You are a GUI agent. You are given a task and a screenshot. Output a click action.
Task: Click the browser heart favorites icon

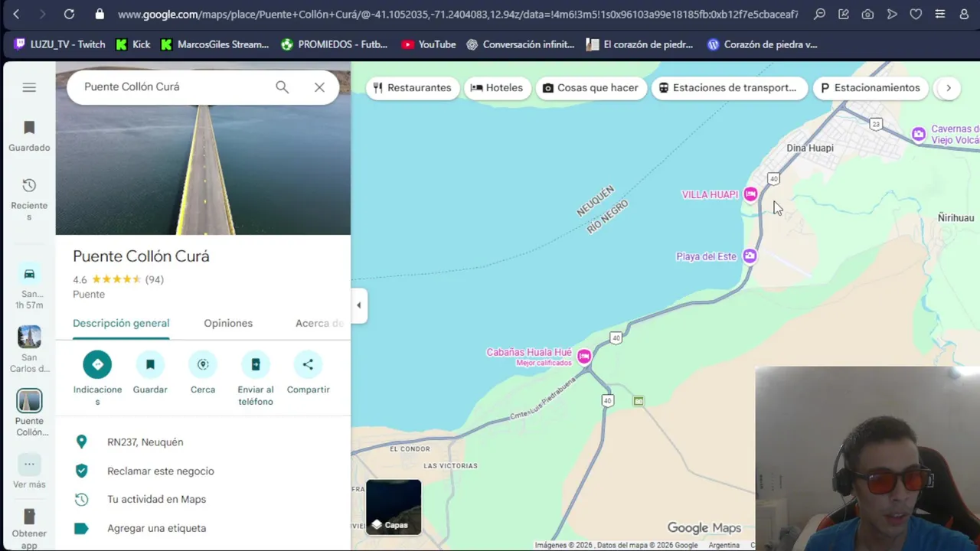tap(916, 14)
